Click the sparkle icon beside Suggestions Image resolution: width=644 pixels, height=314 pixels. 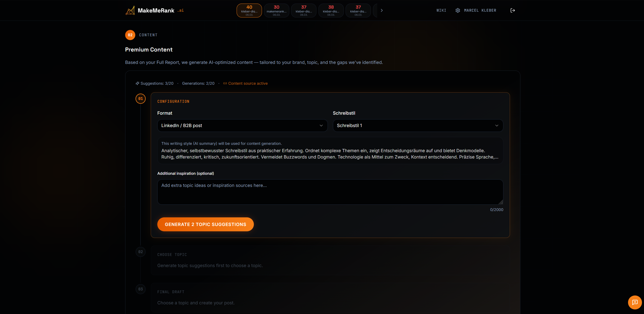pyautogui.click(x=137, y=83)
